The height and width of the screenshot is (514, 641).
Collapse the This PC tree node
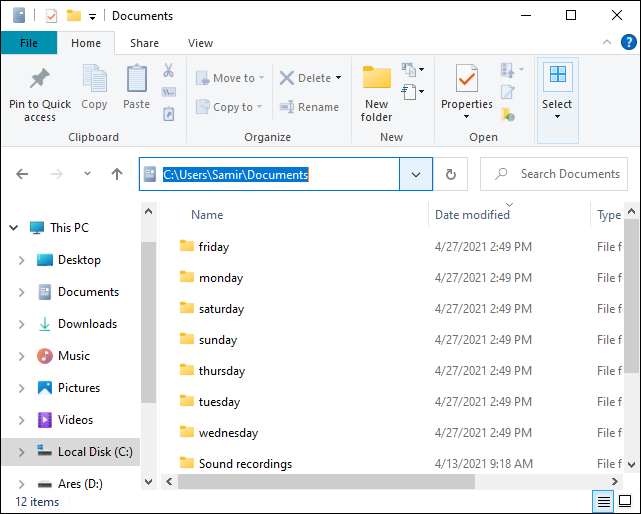point(14,228)
